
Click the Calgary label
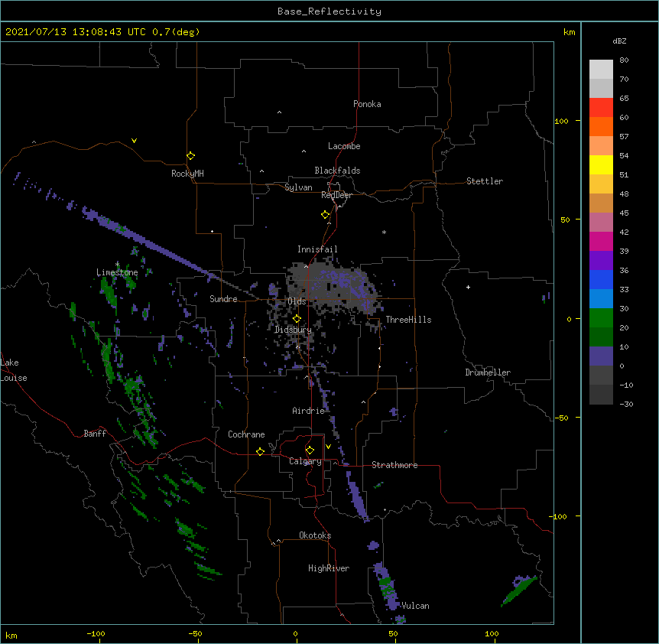[x=305, y=461]
